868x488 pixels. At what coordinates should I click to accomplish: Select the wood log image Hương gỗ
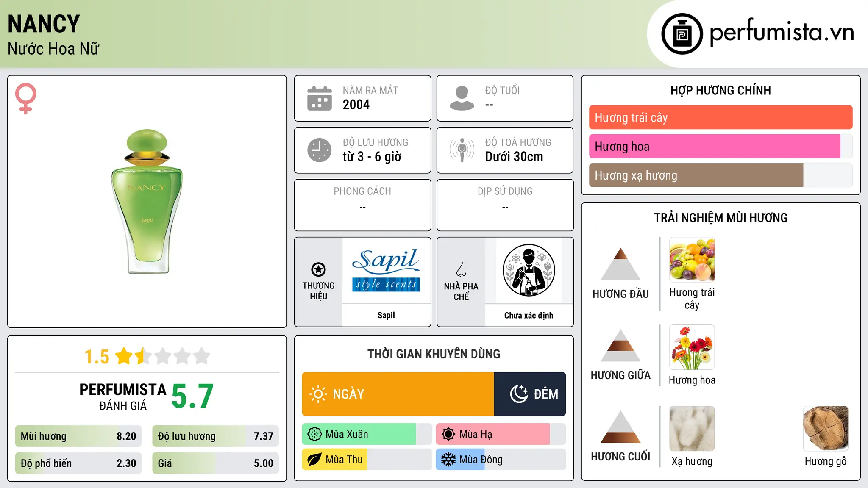[826, 429]
